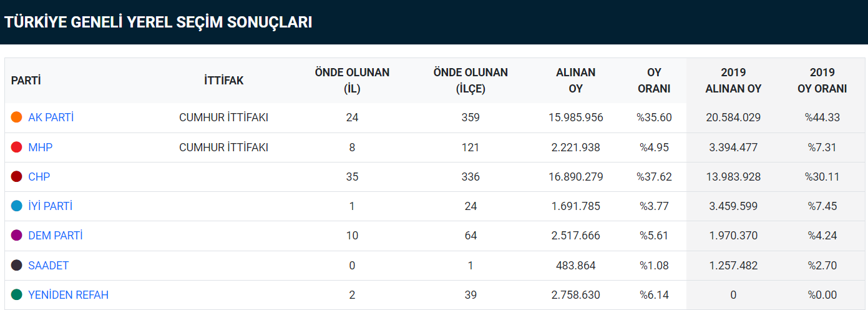Click the ÖNDE OLUNAN (İL) column header
This screenshot has width=868, height=310.
352,81
